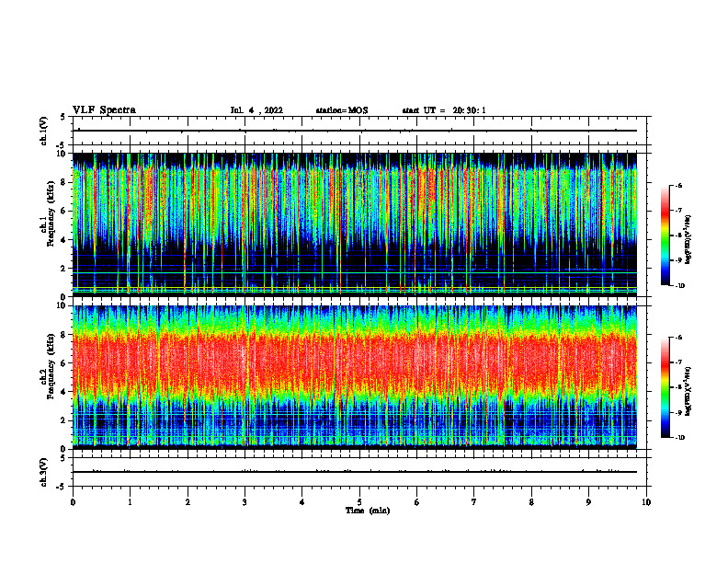The width and height of the screenshot is (728, 563).
Task: Click time axis tick label "9"
Action: point(588,502)
